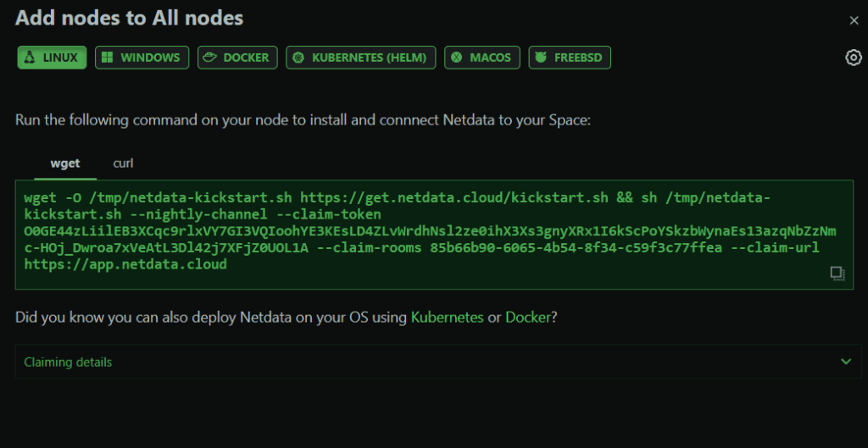Click the 'Add nodes to All nodes' heading

(129, 19)
